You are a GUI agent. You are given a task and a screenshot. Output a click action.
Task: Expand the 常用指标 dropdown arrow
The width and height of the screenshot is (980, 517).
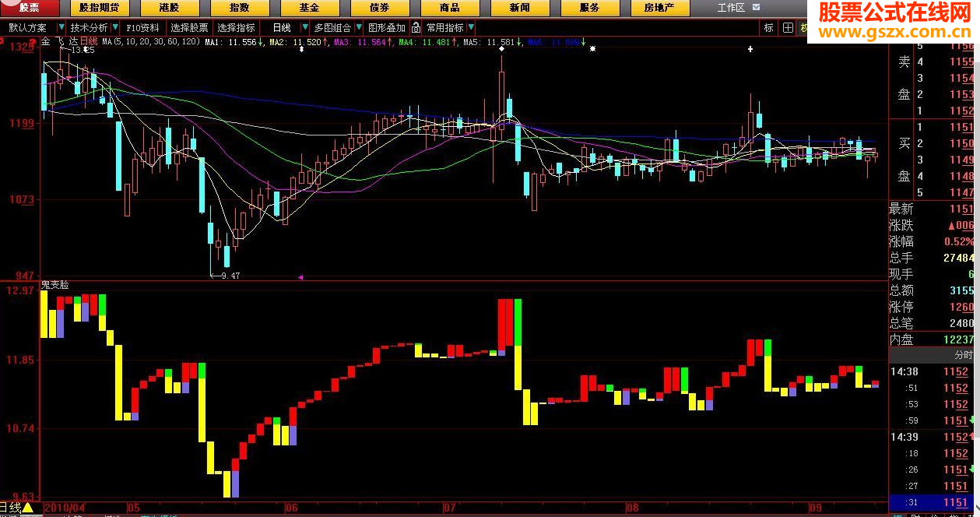pyautogui.click(x=471, y=27)
